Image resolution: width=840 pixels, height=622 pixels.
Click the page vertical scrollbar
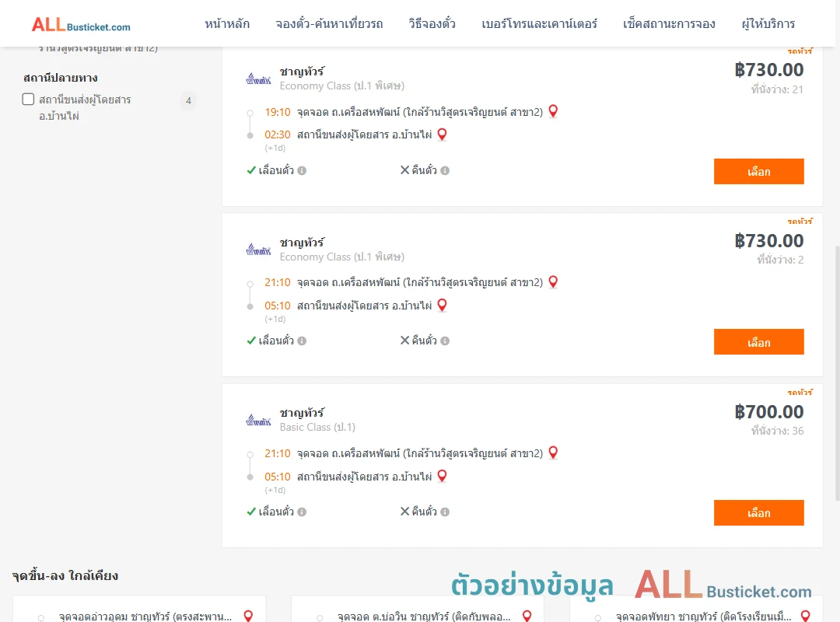coord(837,373)
